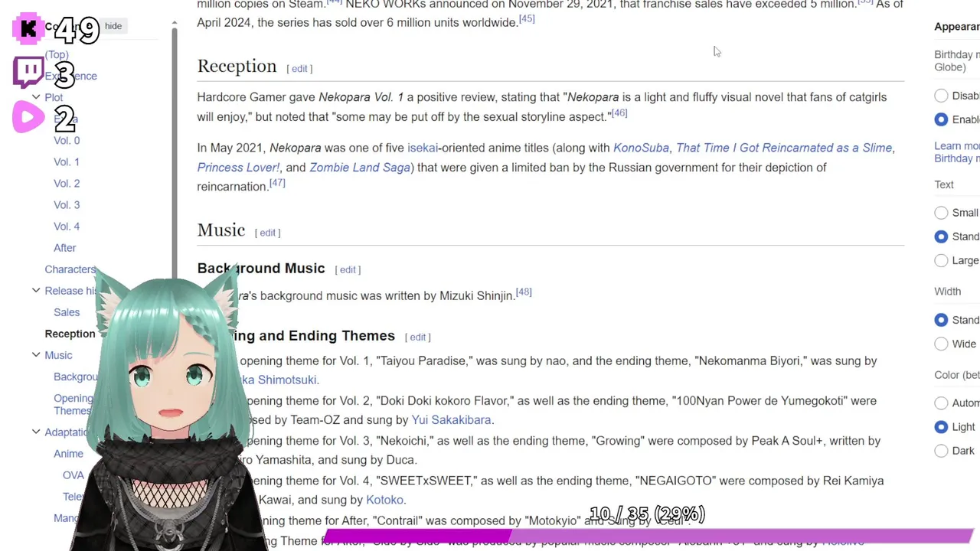Edit the Background Music subsection
This screenshot has width=980, height=551.
348,269
